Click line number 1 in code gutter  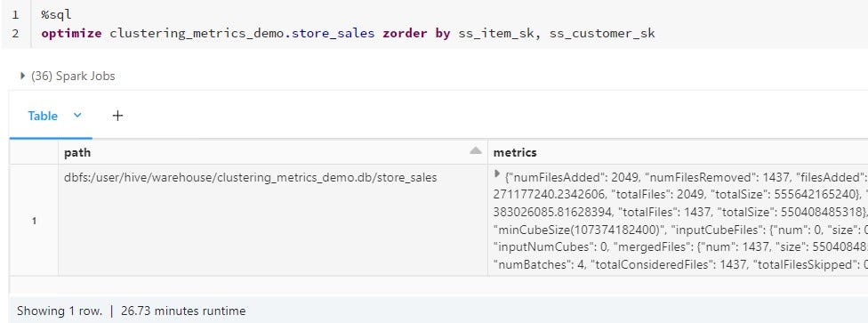[15, 14]
